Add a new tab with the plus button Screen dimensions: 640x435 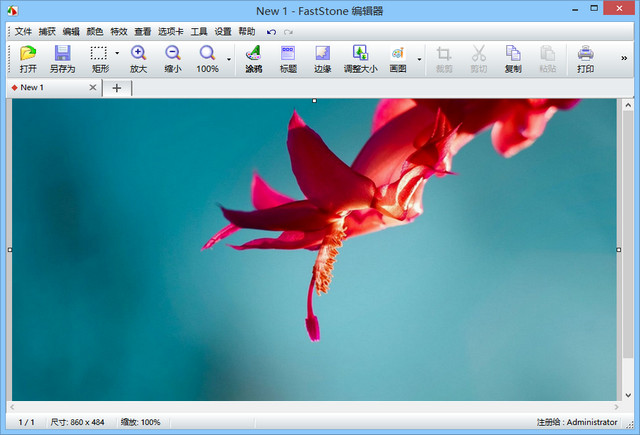[x=117, y=88]
